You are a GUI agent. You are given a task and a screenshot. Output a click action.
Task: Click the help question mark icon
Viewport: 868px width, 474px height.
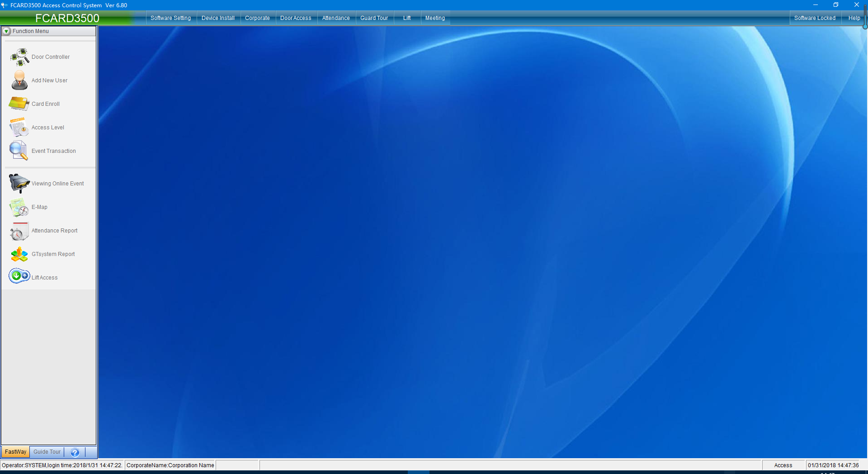click(75, 452)
